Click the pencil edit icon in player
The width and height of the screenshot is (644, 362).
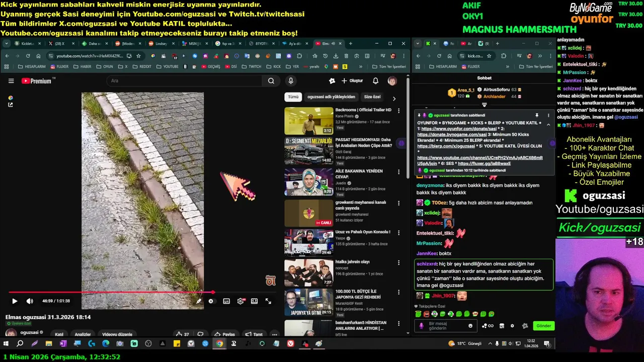click(199, 301)
